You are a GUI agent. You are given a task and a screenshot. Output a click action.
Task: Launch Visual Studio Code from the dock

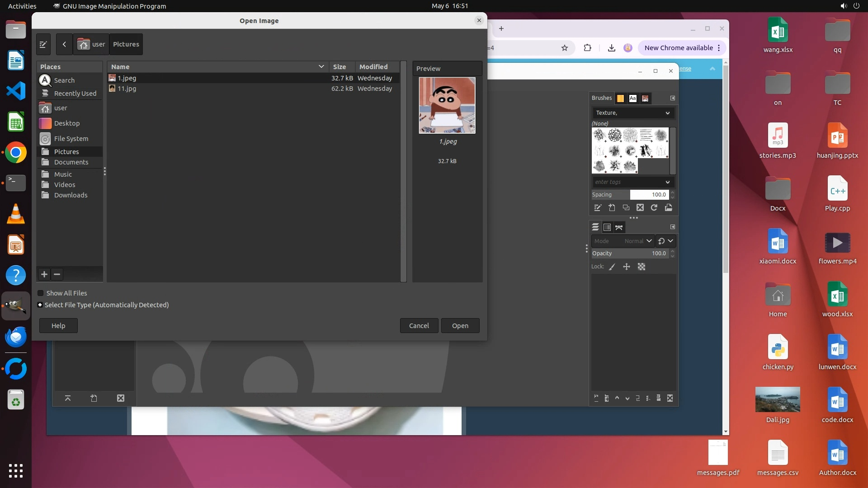[16, 91]
